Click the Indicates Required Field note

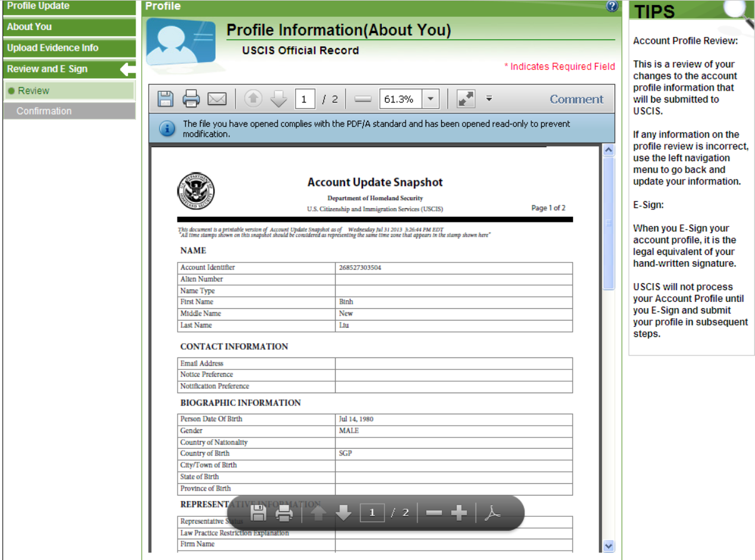560,66
